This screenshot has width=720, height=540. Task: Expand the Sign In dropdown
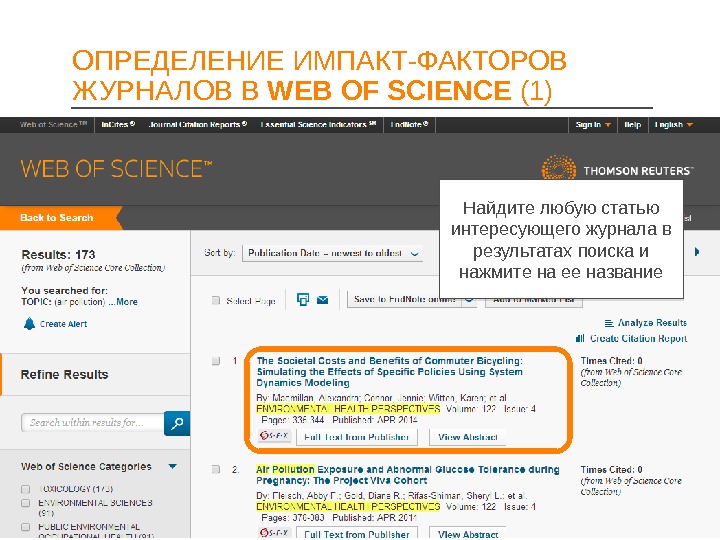tap(593, 125)
